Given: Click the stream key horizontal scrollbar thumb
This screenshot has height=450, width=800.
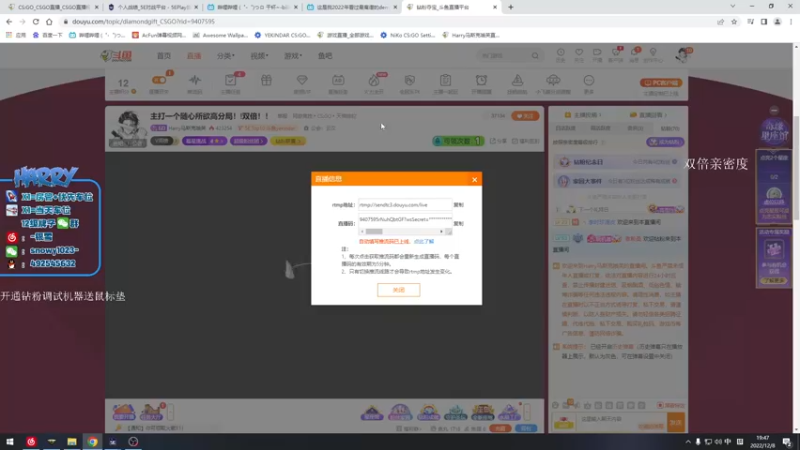Looking at the screenshot, I should coord(374,232).
